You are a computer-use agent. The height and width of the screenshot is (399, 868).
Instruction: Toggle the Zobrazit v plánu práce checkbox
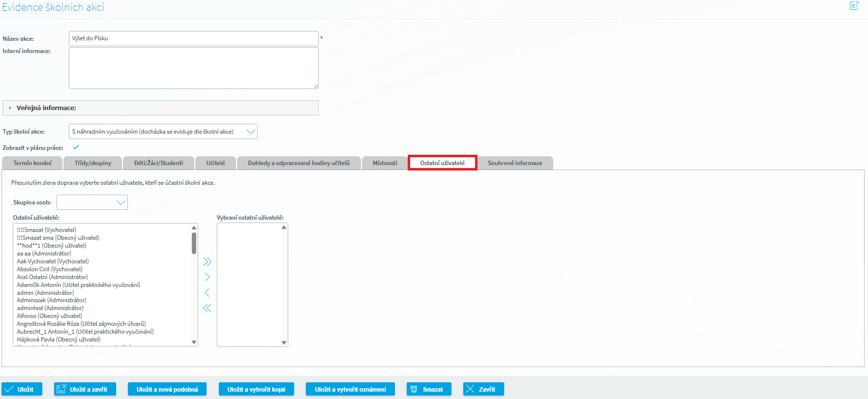point(76,147)
